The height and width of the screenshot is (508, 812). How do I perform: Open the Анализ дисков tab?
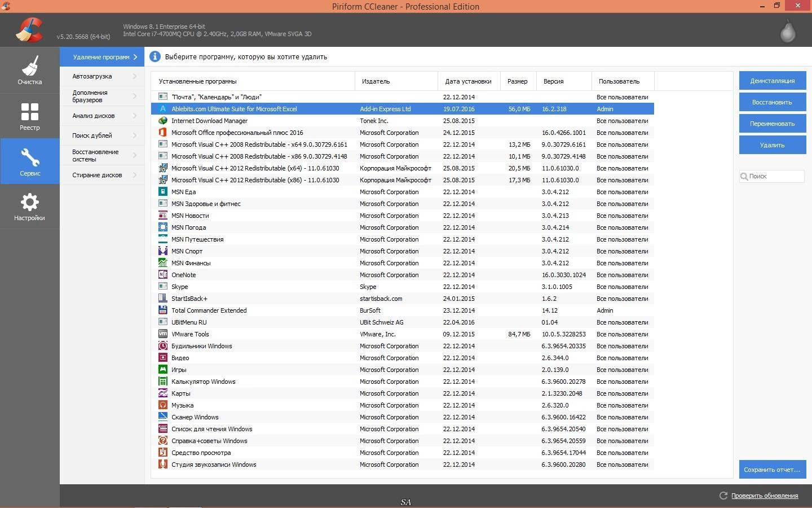tap(102, 116)
